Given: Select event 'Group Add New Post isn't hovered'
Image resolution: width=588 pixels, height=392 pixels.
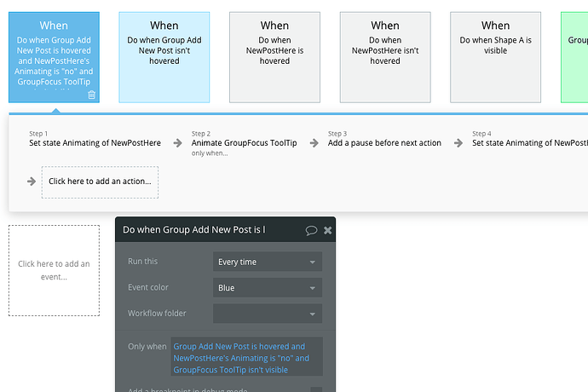Looking at the screenshot, I should 164,57.
